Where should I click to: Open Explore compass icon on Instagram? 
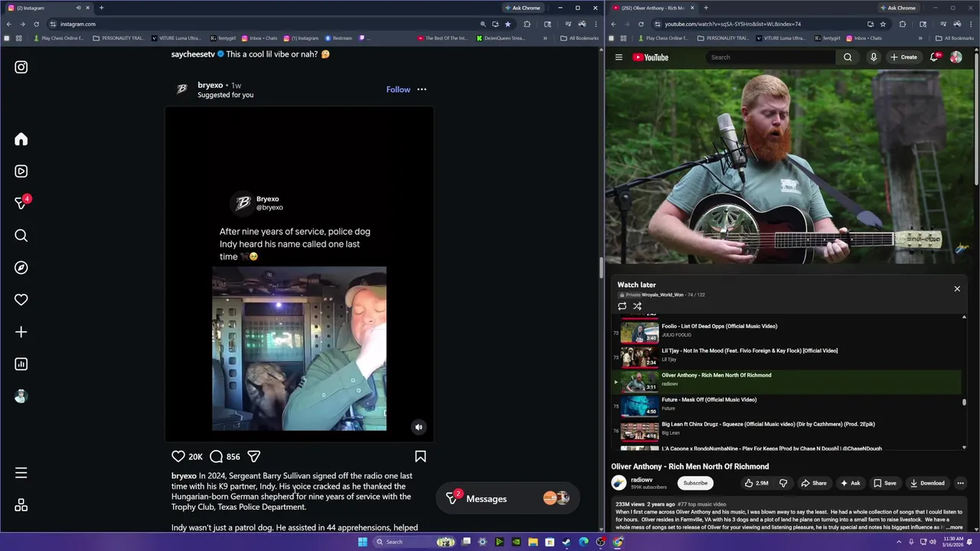21,268
